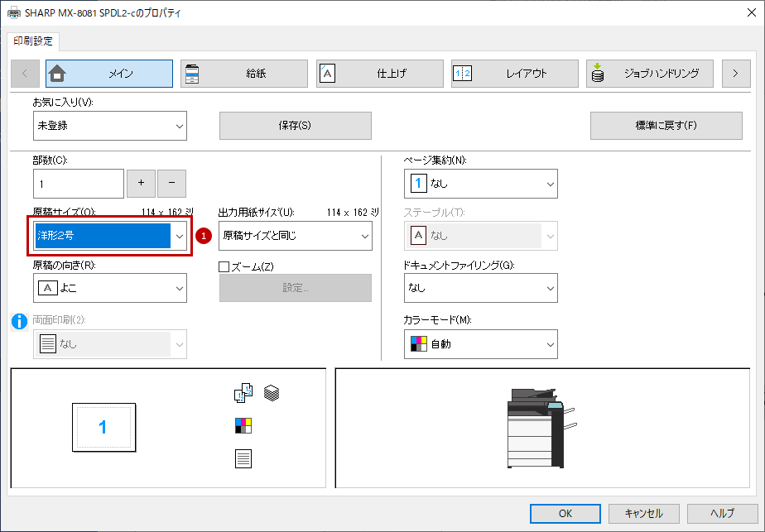Open the ページ集約 dropdown
This screenshot has width=765, height=532.
(x=480, y=184)
